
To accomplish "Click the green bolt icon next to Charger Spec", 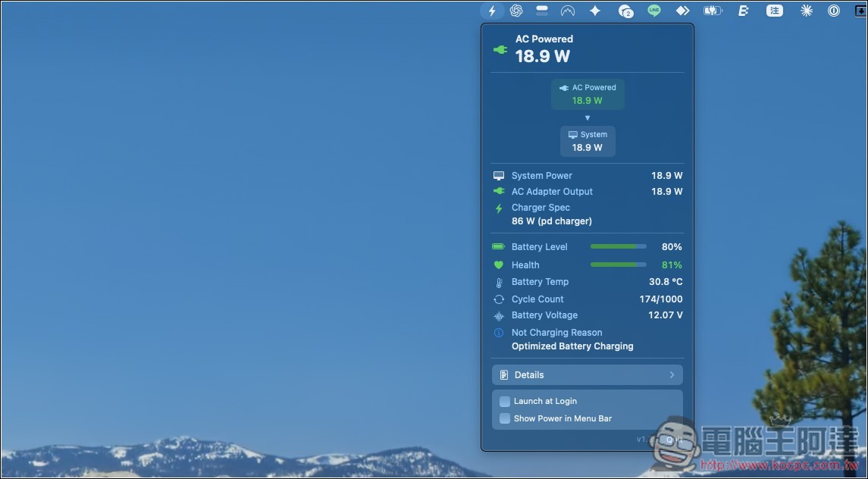I will [499, 208].
